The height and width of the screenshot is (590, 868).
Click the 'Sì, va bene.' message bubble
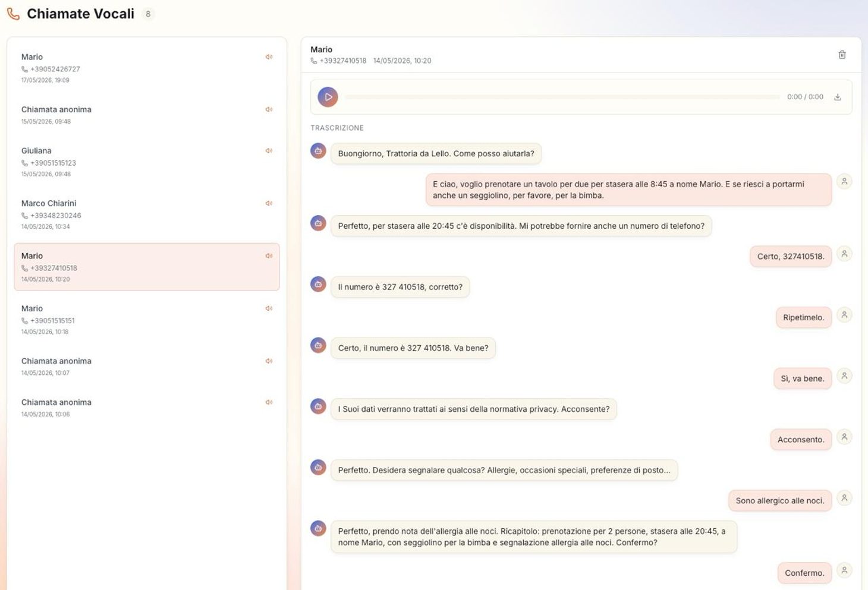tap(803, 378)
